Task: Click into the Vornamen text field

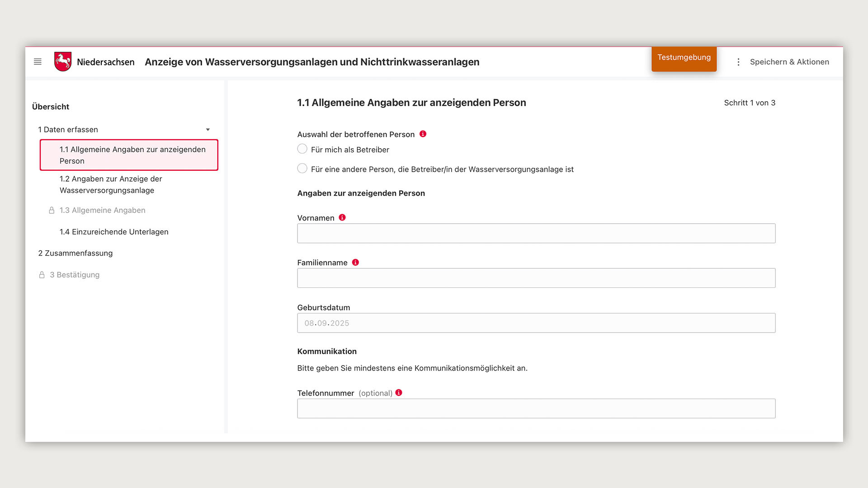Action: point(536,233)
